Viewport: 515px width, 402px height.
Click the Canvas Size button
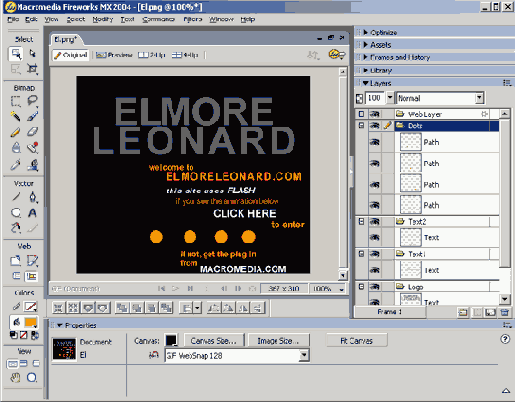214,341
